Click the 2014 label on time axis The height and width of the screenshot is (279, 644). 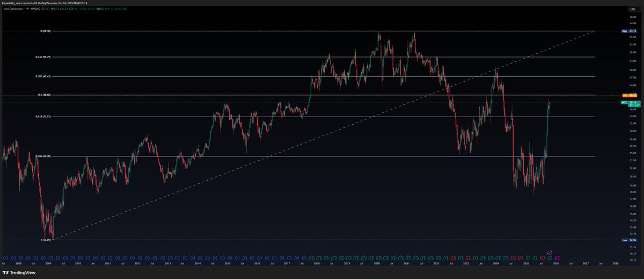point(197,264)
